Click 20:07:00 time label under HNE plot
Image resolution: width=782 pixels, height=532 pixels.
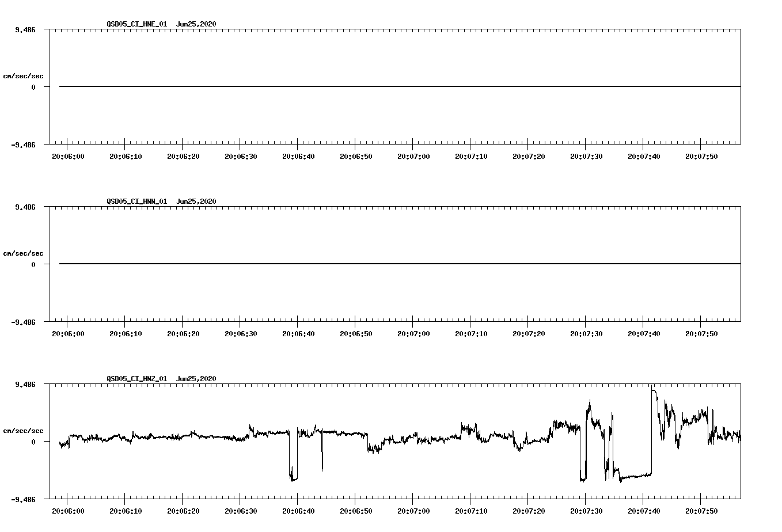(413, 156)
